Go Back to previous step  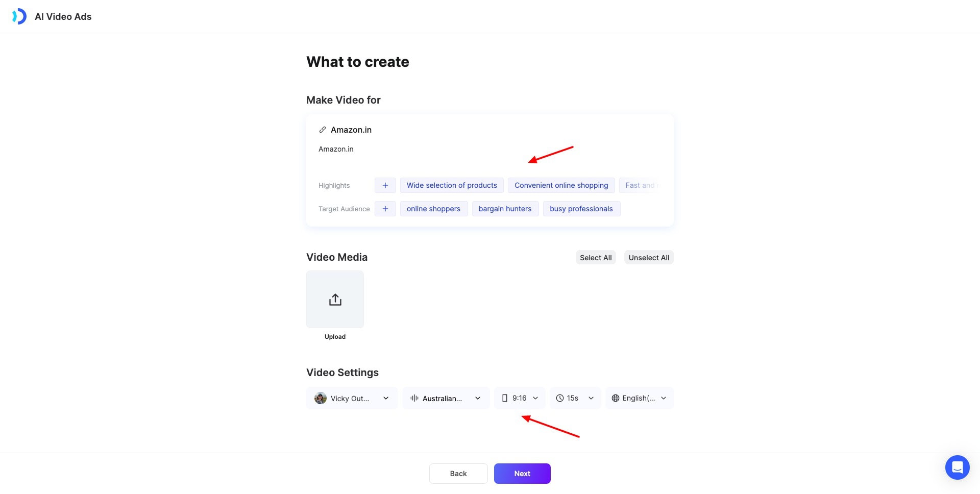point(458,474)
